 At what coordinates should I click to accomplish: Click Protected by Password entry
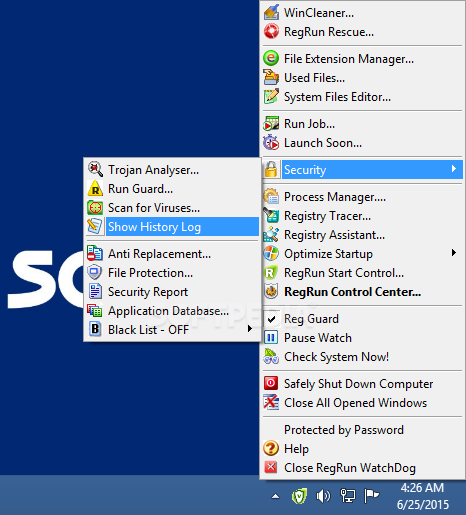[362, 430]
